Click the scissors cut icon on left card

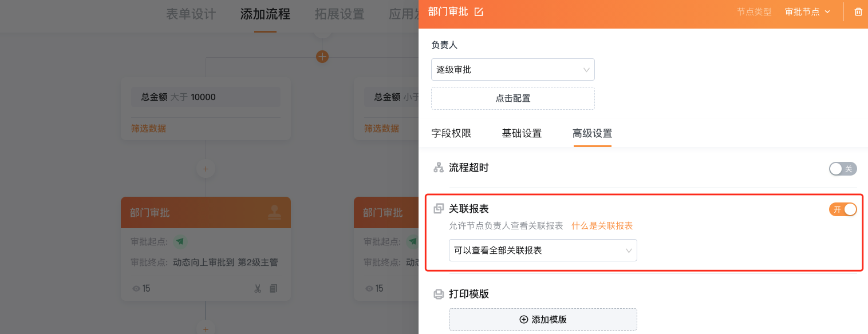pyautogui.click(x=258, y=288)
